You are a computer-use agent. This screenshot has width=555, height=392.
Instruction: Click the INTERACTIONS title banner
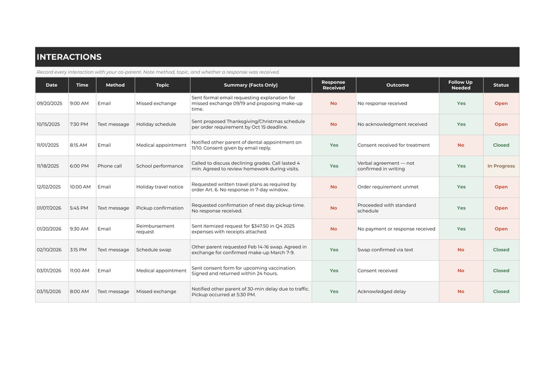click(x=277, y=57)
